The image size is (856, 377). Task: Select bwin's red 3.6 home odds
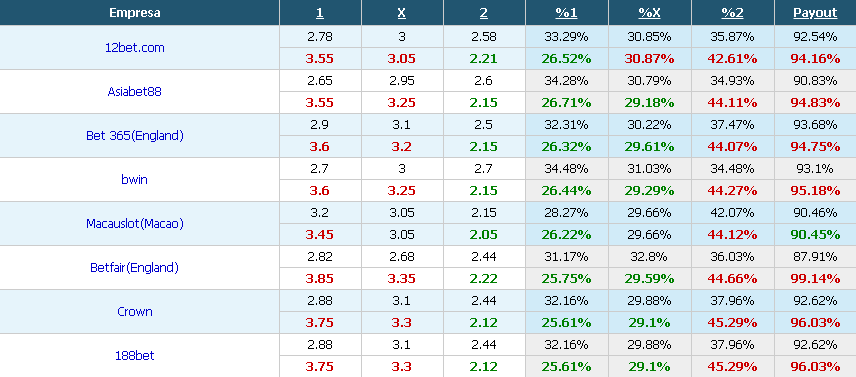319,190
